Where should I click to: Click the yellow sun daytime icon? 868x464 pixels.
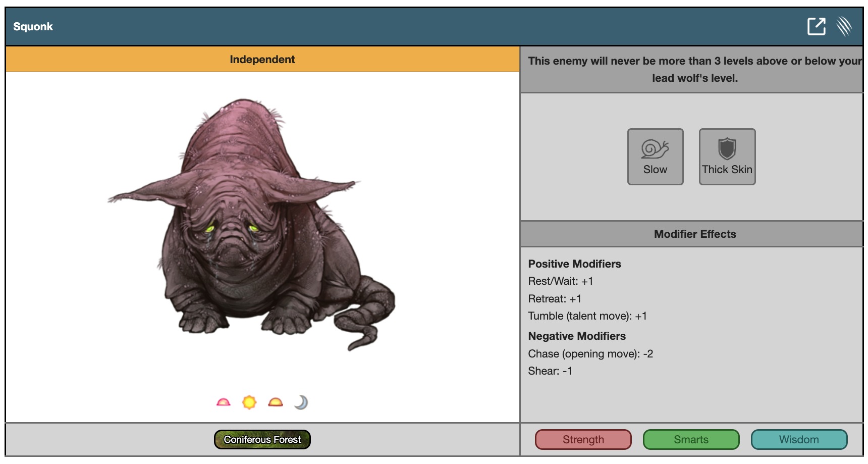pyautogui.click(x=249, y=402)
